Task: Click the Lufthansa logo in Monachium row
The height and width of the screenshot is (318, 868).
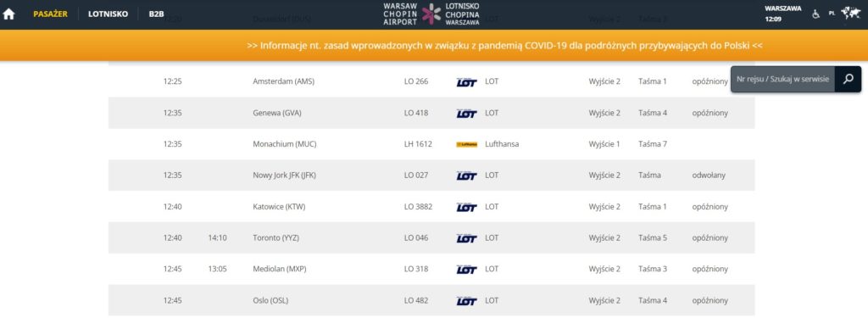Action: pyautogui.click(x=467, y=144)
